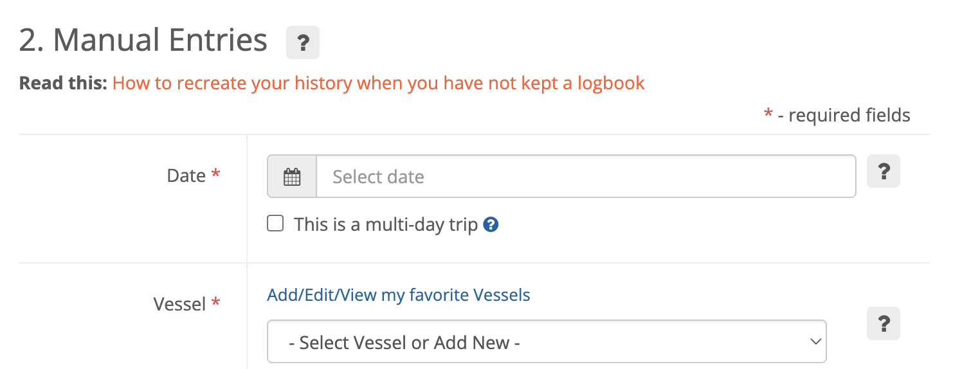Click the "This is a multi-day trip" label
This screenshot has height=369, width=980.
point(386,224)
